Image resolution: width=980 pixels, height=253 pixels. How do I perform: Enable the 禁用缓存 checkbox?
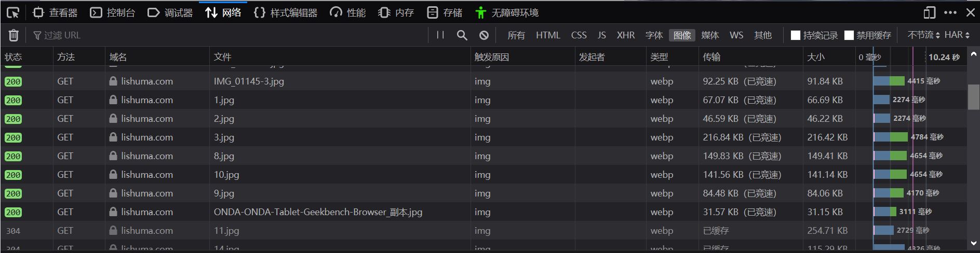coord(849,35)
